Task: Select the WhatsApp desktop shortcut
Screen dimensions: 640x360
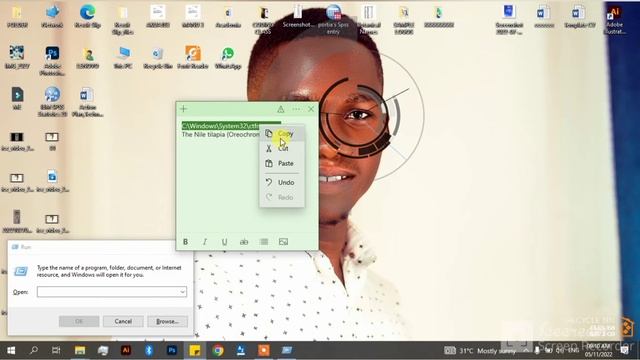Action: [x=228, y=57]
